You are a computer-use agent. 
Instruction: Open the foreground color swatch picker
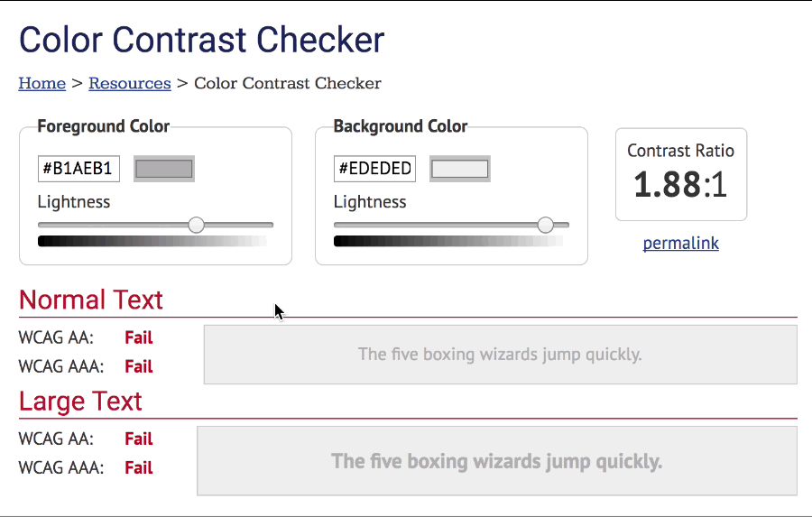coord(163,169)
